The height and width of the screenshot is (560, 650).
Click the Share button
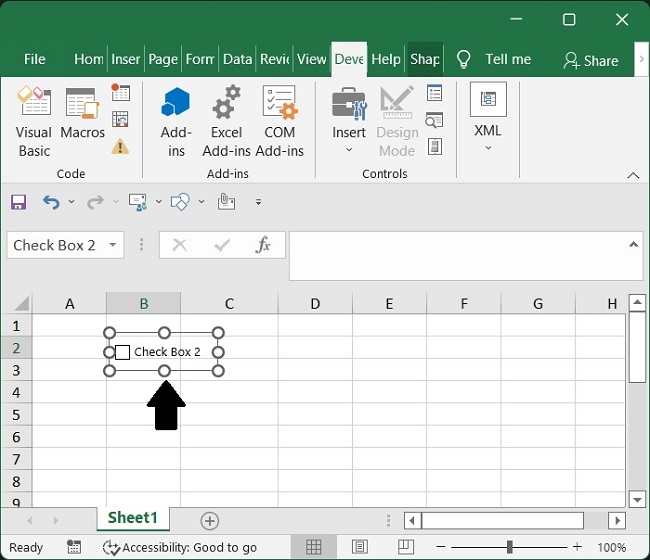591,61
